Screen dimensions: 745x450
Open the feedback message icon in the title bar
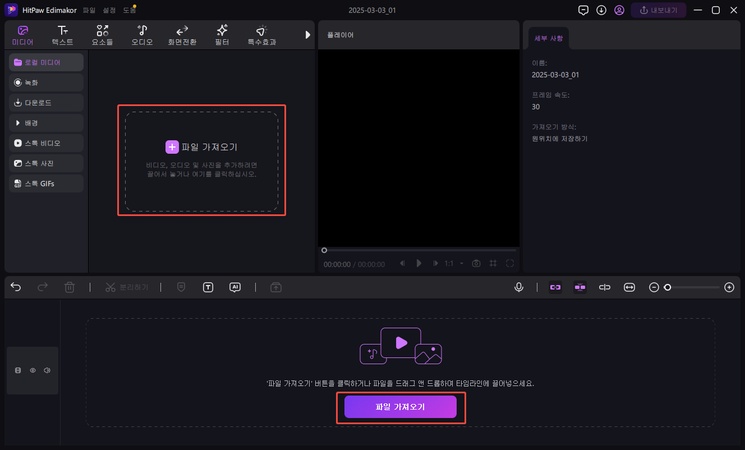click(x=583, y=10)
